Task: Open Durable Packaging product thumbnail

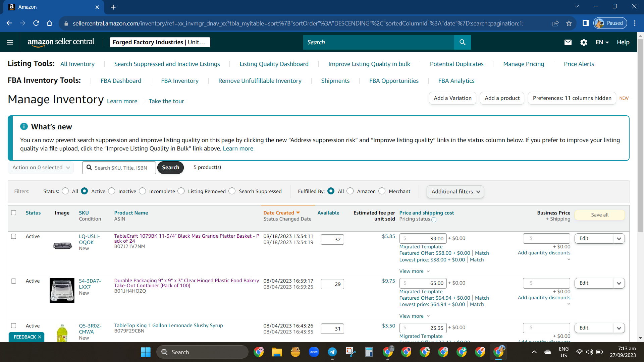Action: [62, 291]
